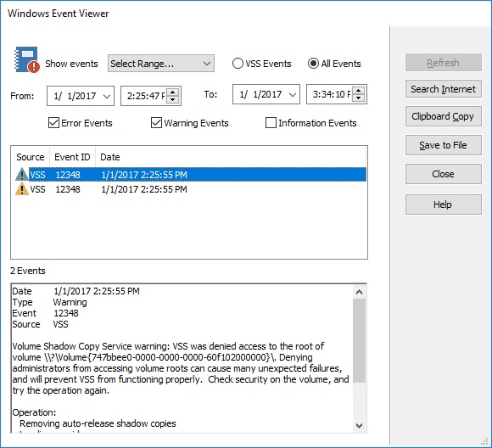
Task: Click details scrollbar up arrow
Action: point(360,292)
